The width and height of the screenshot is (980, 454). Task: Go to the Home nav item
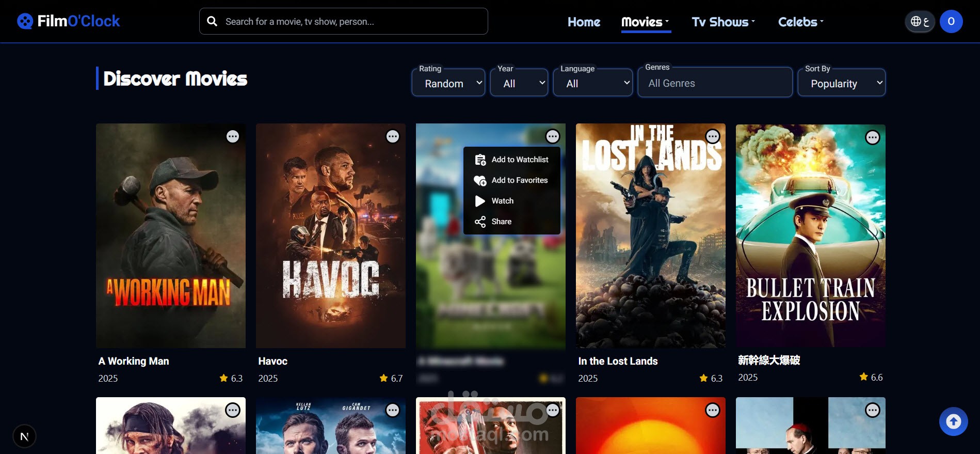pos(584,22)
